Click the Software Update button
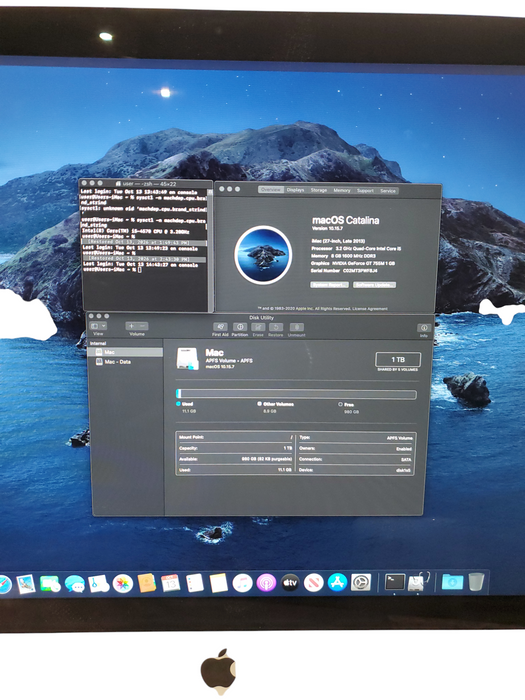The image size is (525, 700). 375,285
